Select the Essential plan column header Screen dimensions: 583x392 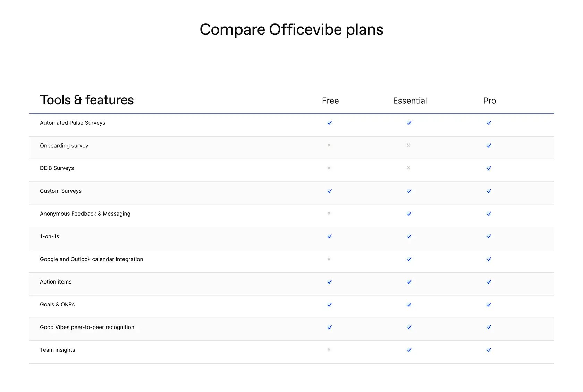coord(410,101)
